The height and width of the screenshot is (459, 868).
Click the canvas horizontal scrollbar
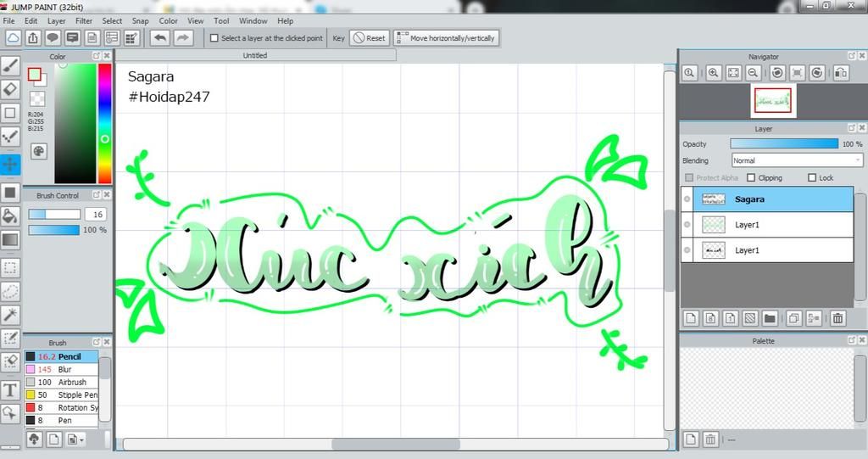tap(396, 444)
